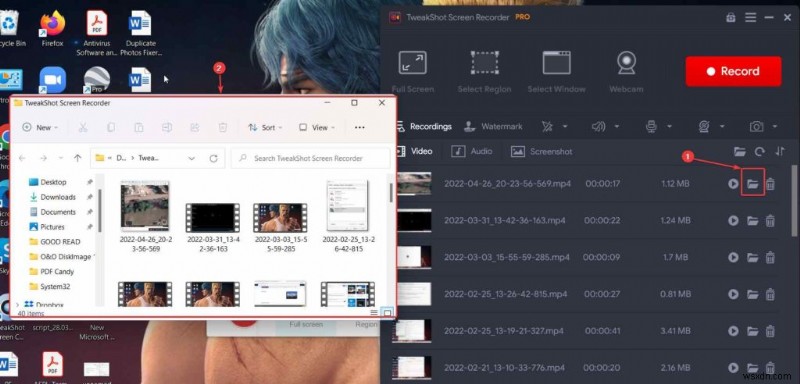
Task: Play recording 2022-03-31_13-42-36-163.mp4
Action: pyautogui.click(x=733, y=221)
